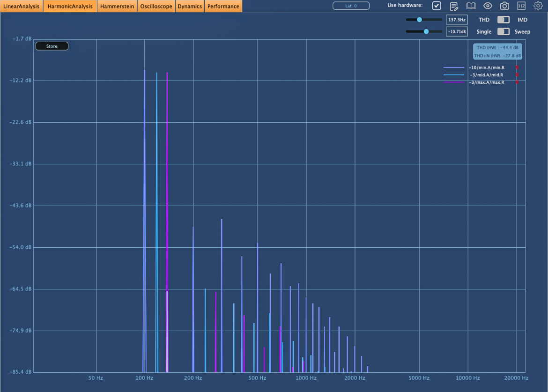Click the Sweep label
This screenshot has height=392, width=548.
click(x=522, y=32)
